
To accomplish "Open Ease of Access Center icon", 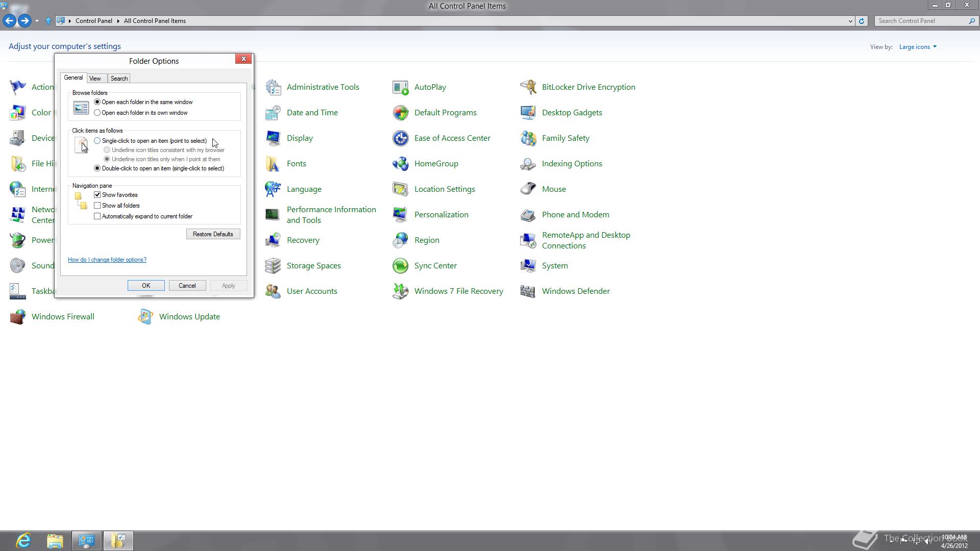I will pos(401,138).
